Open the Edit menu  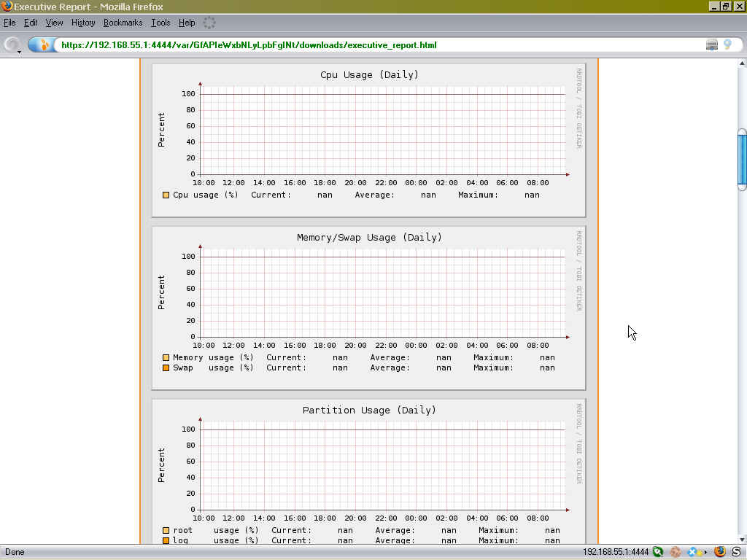31,23
